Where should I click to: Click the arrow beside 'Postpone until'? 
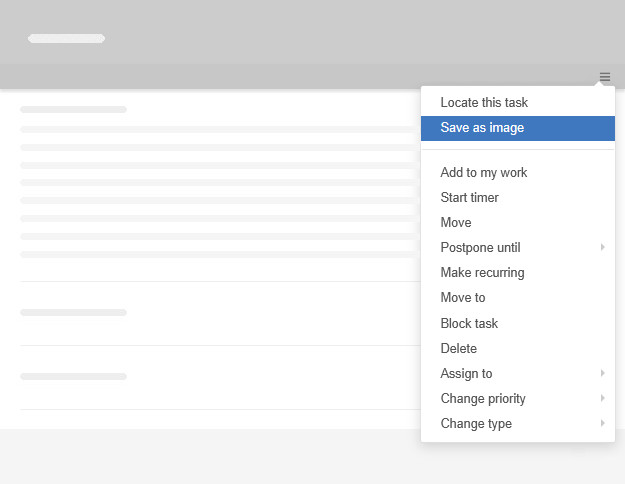(x=603, y=248)
